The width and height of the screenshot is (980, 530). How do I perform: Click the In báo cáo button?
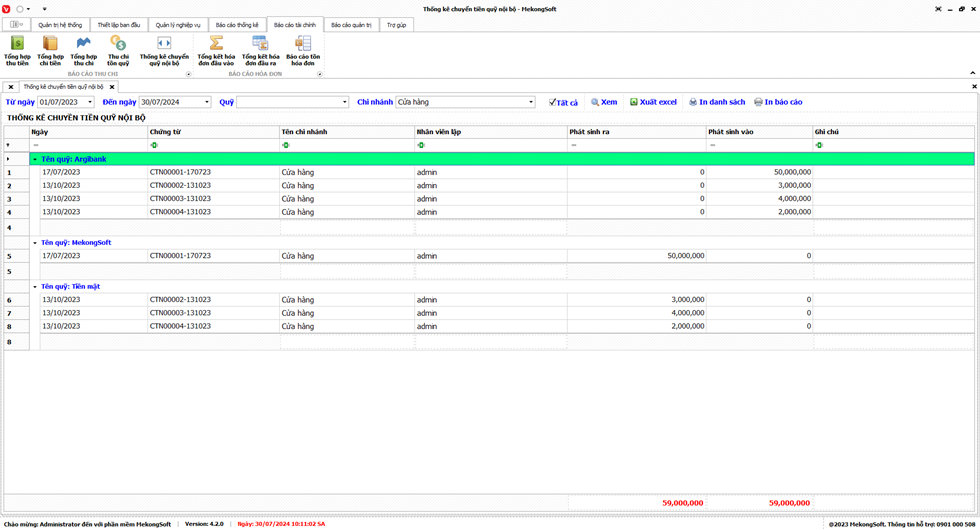[778, 102]
